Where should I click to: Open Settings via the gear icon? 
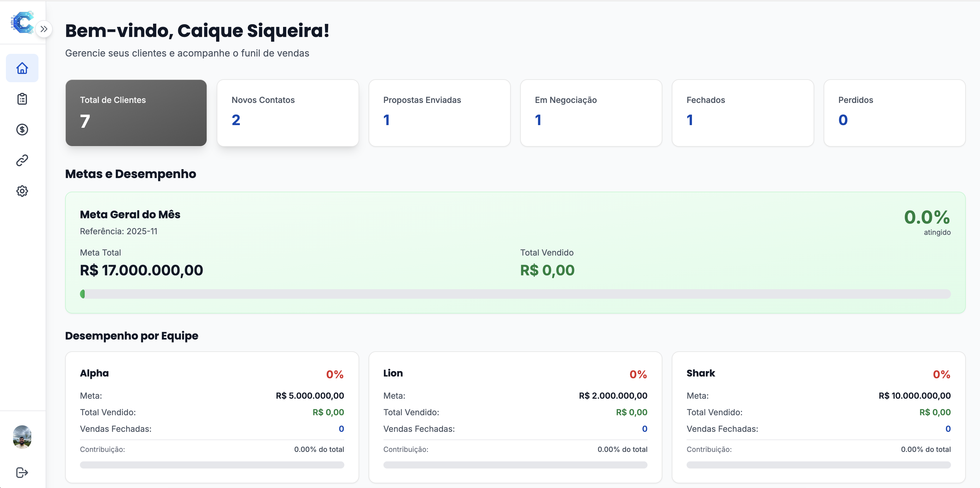(22, 191)
